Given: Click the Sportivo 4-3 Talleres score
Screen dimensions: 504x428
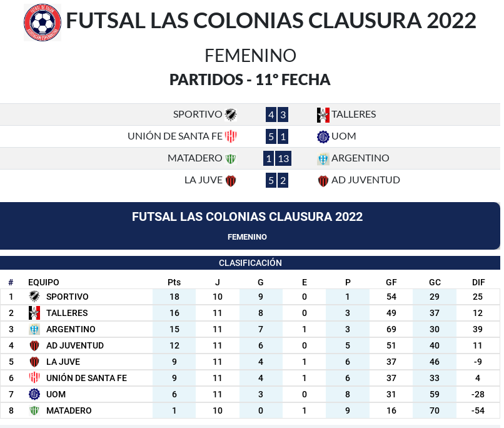Looking at the screenshot, I should tap(277, 115).
